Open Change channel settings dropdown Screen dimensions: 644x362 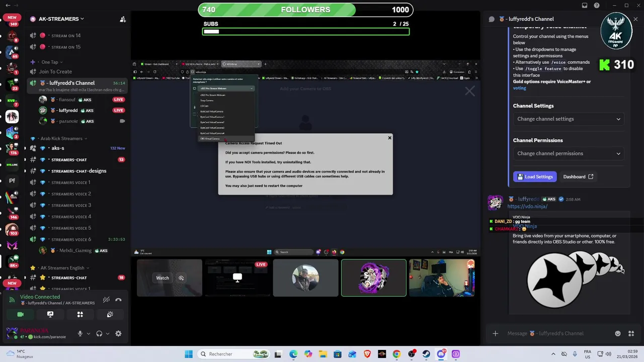click(569, 119)
